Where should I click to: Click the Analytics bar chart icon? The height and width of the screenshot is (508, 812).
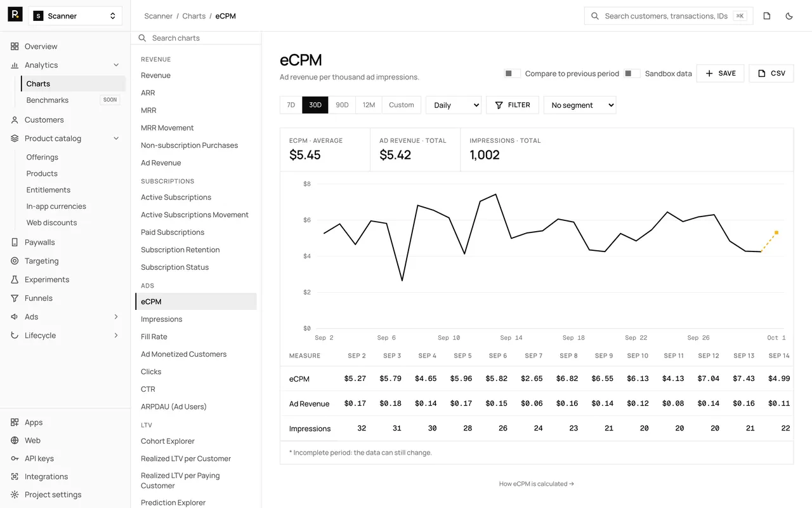click(15, 65)
